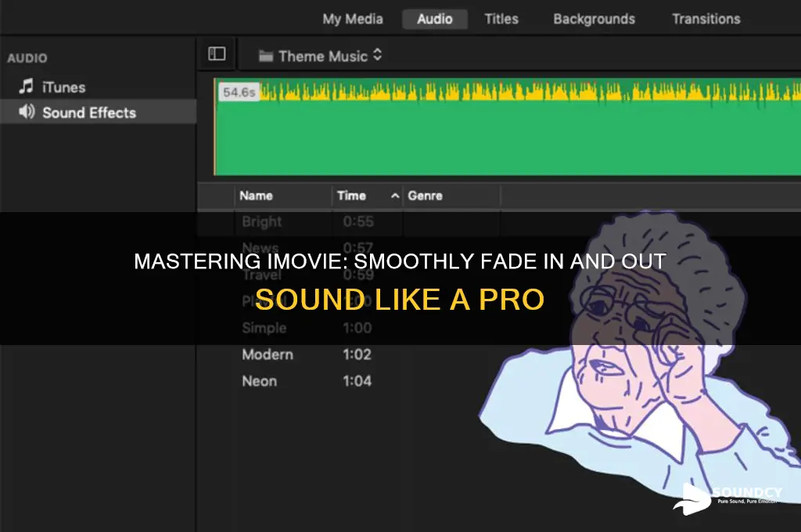Open the Backgrounds tab
Viewport: 801px width, 532px height.
point(594,20)
